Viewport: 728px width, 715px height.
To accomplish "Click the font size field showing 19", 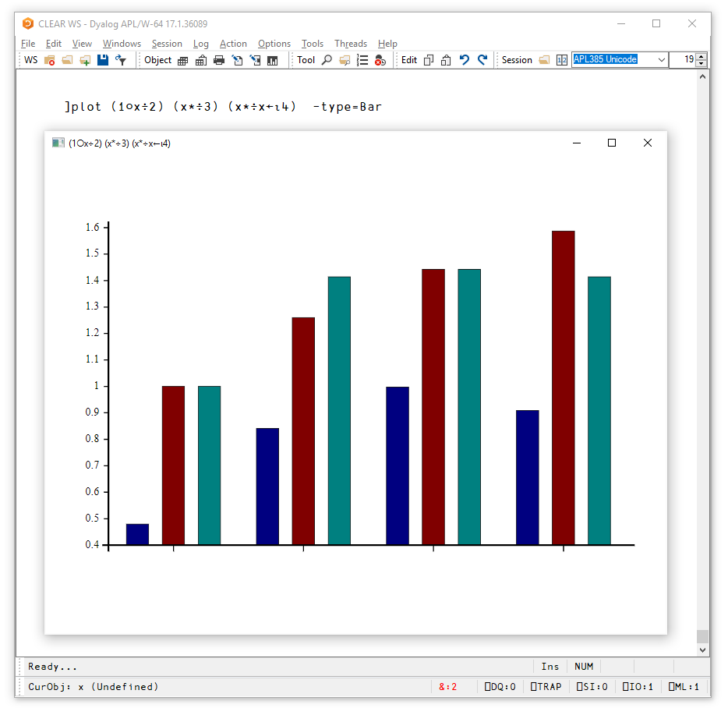I will (683, 59).
